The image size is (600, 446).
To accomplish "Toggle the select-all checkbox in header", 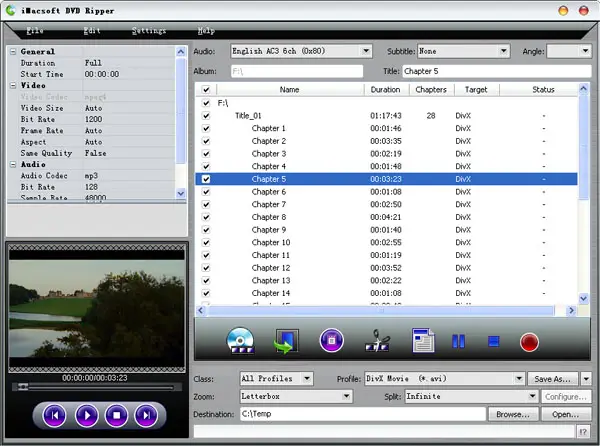I will pos(206,90).
